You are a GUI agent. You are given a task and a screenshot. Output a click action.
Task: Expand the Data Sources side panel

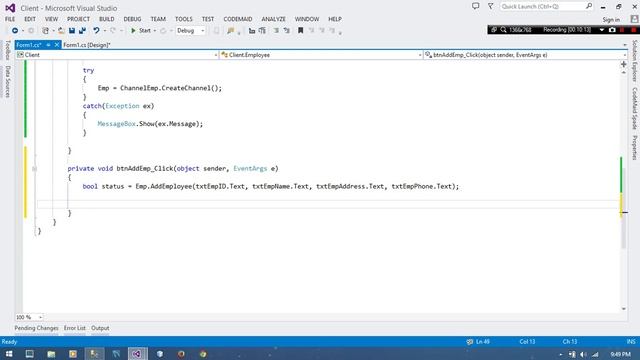tap(7, 82)
